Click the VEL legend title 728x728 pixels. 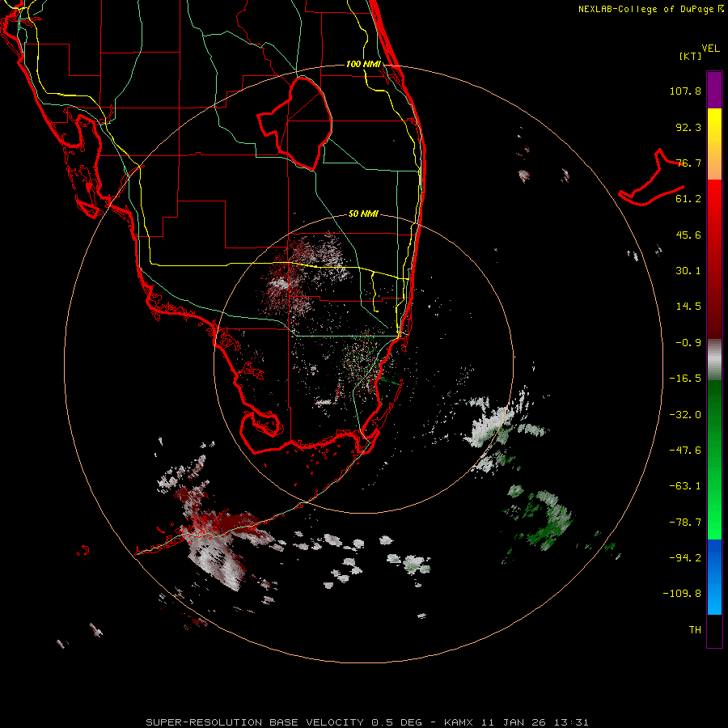pos(710,49)
